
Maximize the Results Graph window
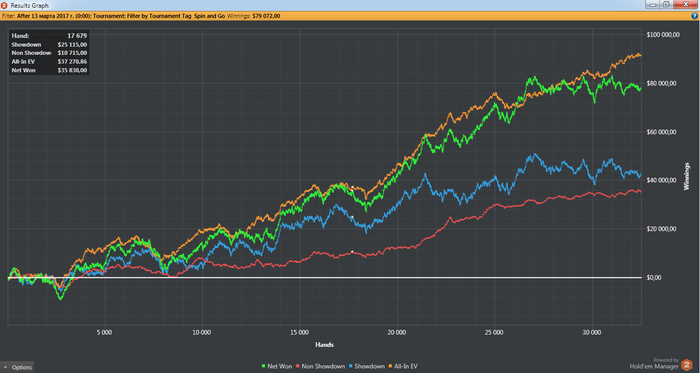coord(666,4)
